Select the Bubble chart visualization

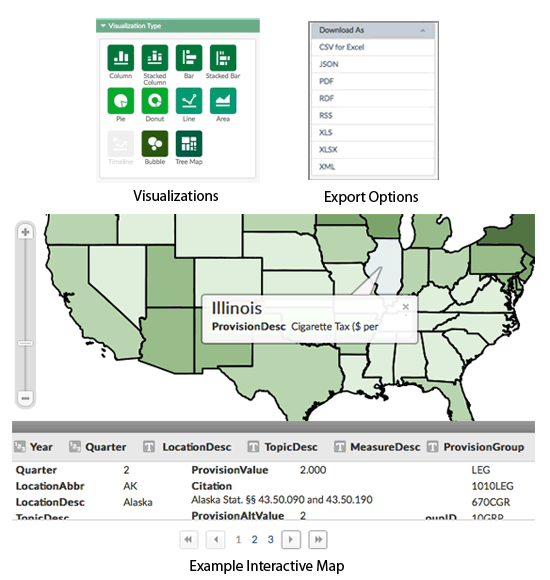(x=155, y=144)
